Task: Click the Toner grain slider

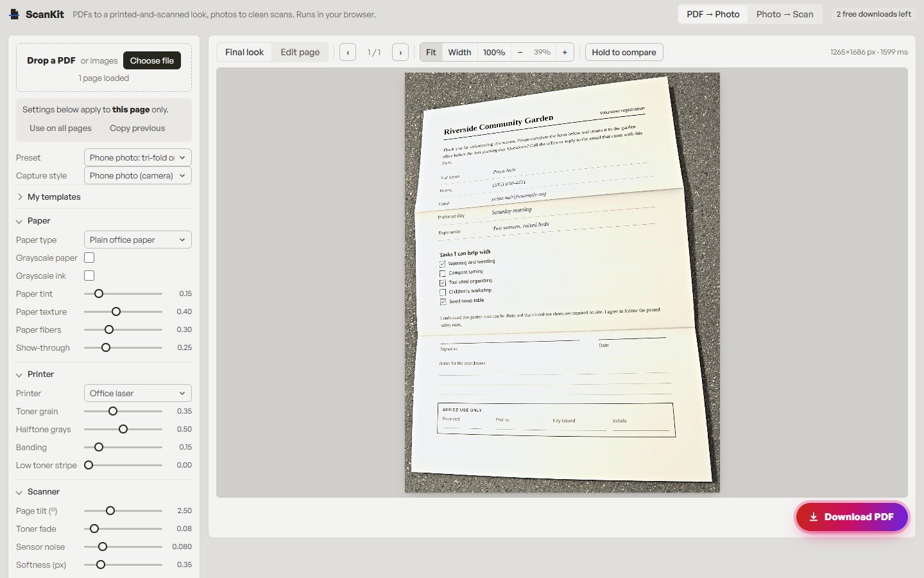Action: (x=123, y=411)
